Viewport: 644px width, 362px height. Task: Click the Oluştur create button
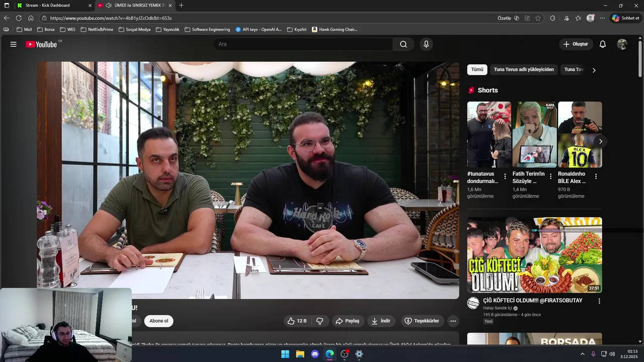point(576,44)
